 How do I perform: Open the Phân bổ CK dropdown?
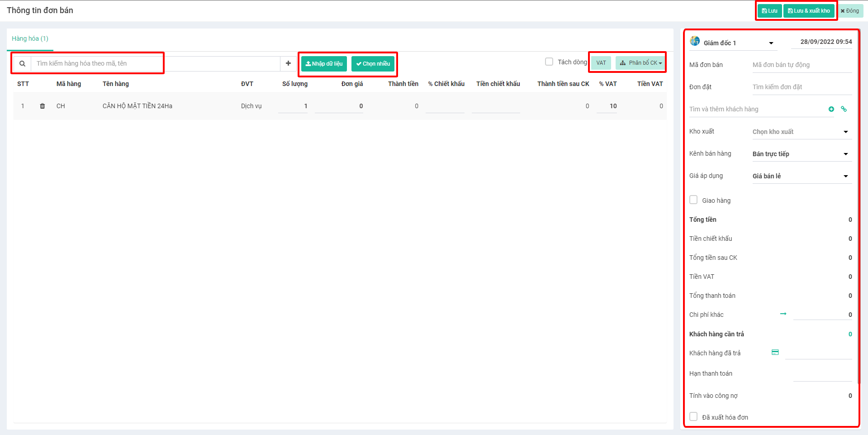click(640, 63)
